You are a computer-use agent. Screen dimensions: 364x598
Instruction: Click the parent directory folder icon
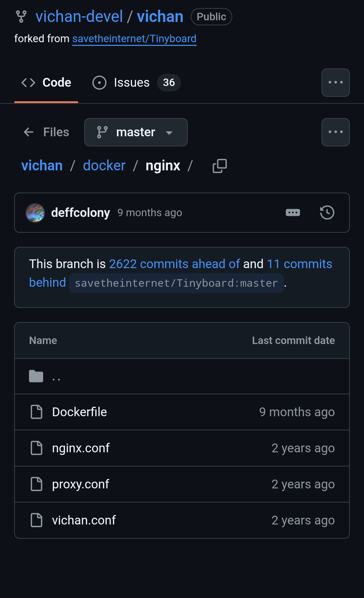click(36, 376)
